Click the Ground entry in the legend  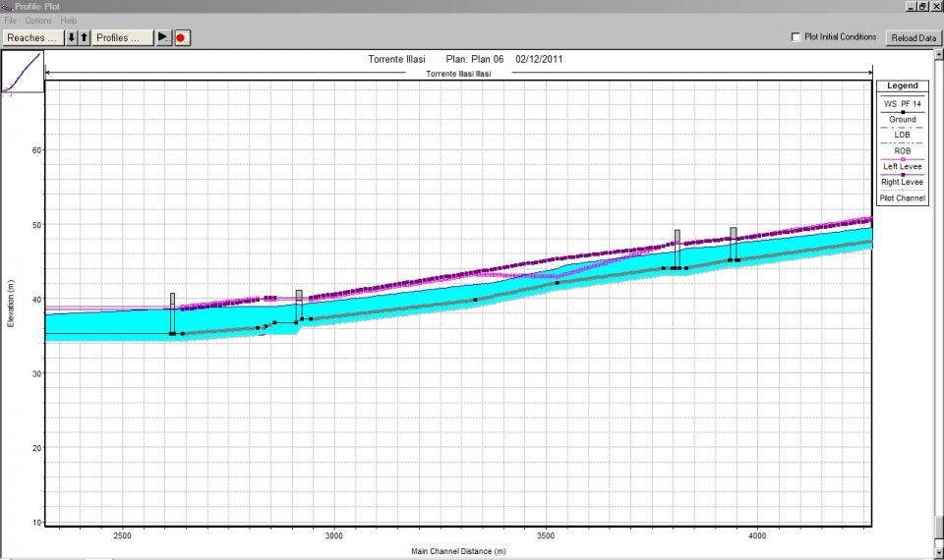click(902, 120)
